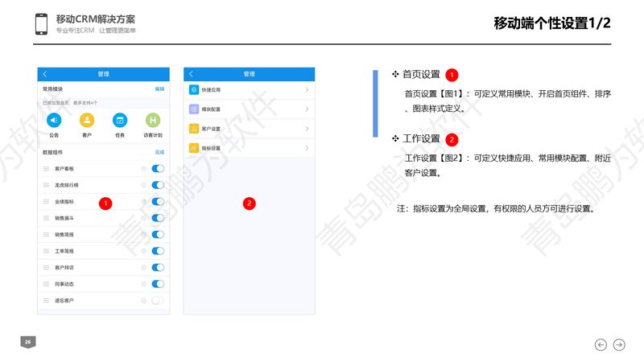Image resolution: width=644 pixels, height=362 pixels.
Task: Switch off the 同事动态 component
Action: (158, 284)
